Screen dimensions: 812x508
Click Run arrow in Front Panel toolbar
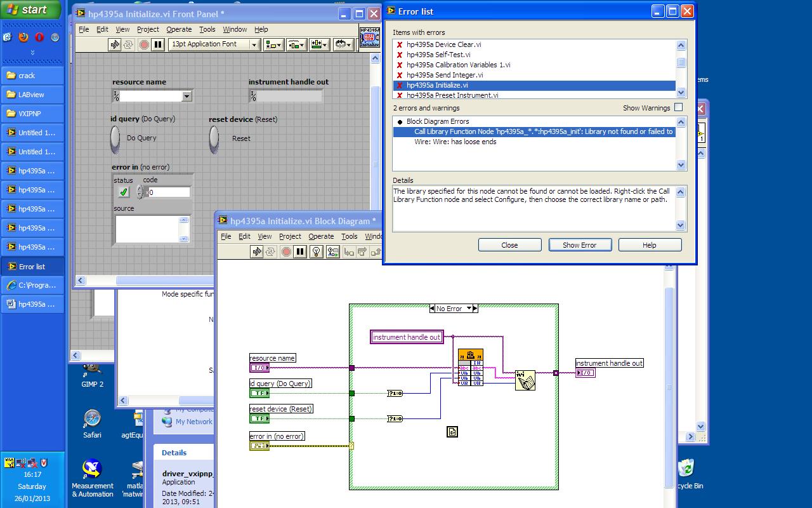click(114, 44)
